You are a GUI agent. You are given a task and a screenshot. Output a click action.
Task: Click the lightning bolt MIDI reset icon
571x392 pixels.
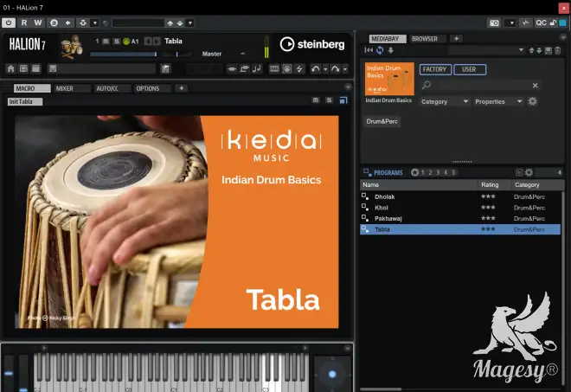click(x=299, y=68)
